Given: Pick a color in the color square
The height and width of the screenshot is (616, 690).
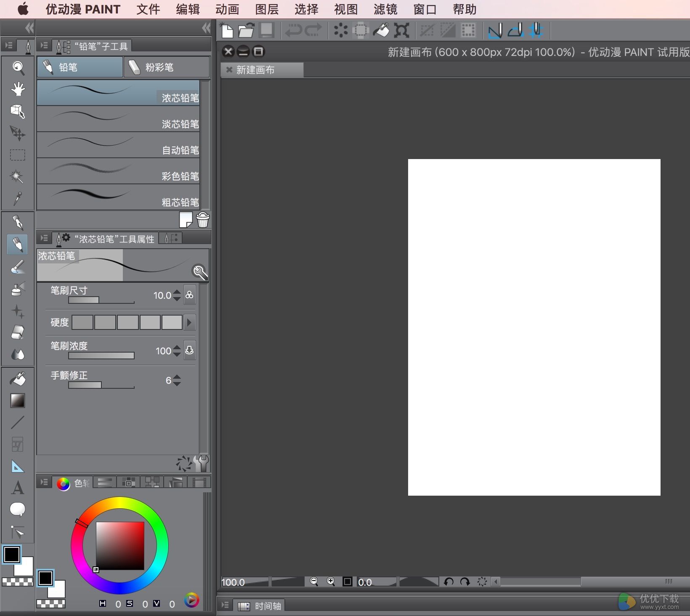Looking at the screenshot, I should tap(120, 546).
